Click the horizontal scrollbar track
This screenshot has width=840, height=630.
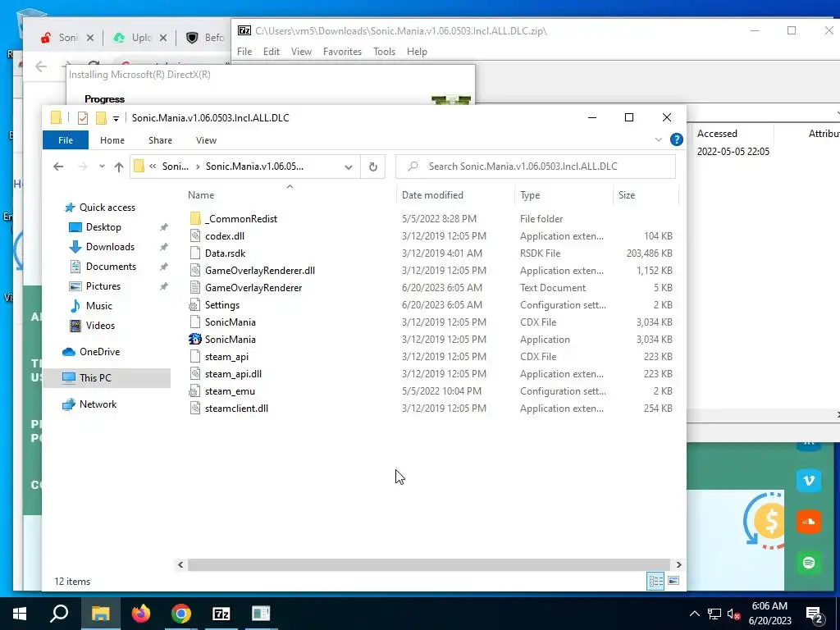428,564
